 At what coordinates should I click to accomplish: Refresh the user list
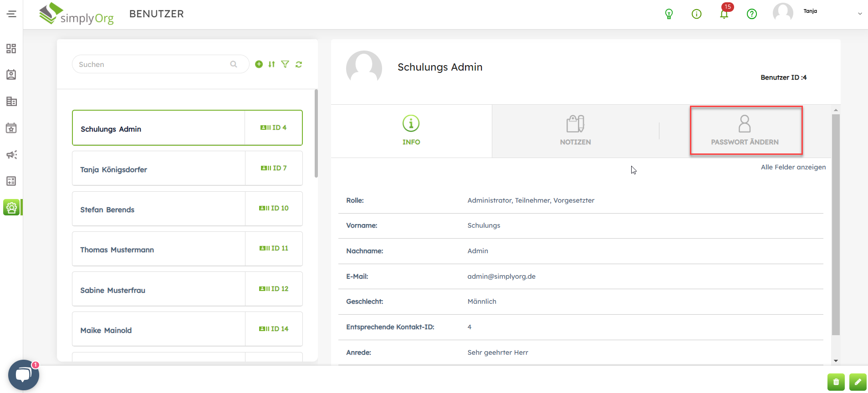coord(299,64)
